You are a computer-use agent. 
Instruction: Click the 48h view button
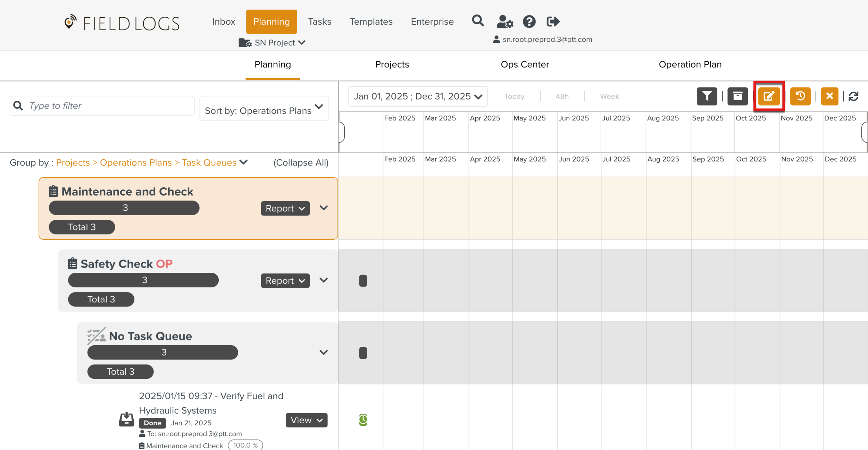tap(562, 96)
